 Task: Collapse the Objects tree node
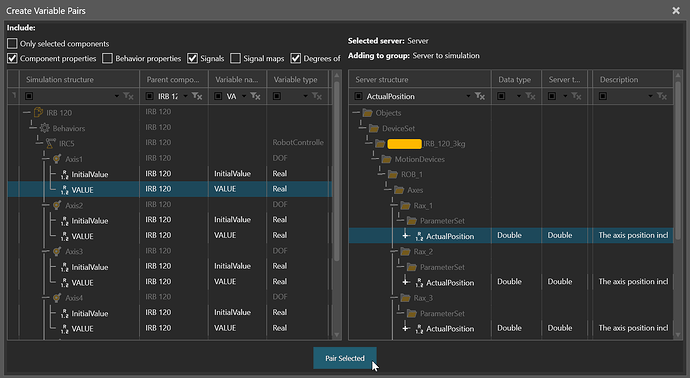click(356, 112)
